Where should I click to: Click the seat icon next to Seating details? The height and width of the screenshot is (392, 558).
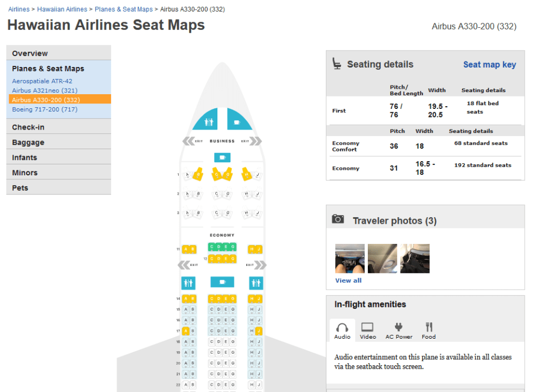pyautogui.click(x=337, y=64)
